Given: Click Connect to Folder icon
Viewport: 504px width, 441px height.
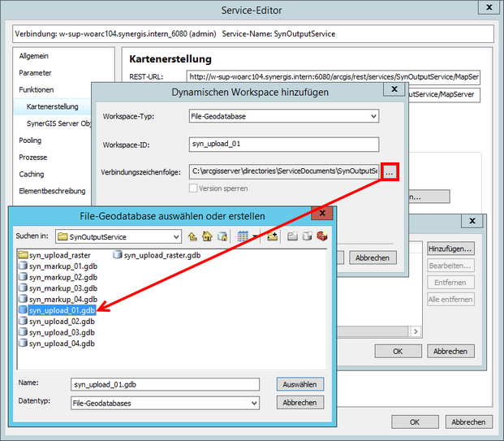Looking at the screenshot, I should tap(272, 236).
